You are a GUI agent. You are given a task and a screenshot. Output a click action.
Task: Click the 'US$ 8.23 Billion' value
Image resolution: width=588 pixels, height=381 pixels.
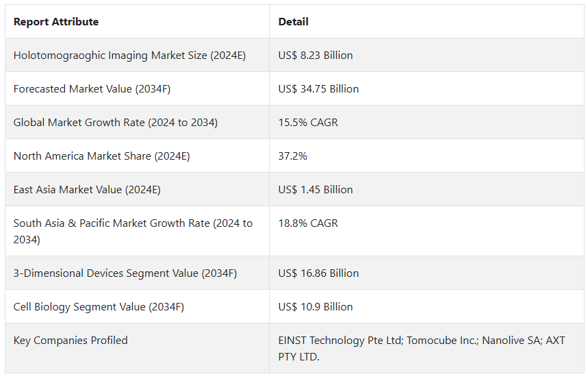tap(316, 56)
